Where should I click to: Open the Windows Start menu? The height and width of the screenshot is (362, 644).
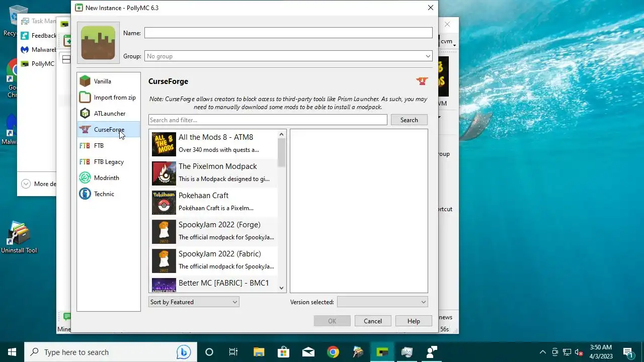pyautogui.click(x=12, y=352)
